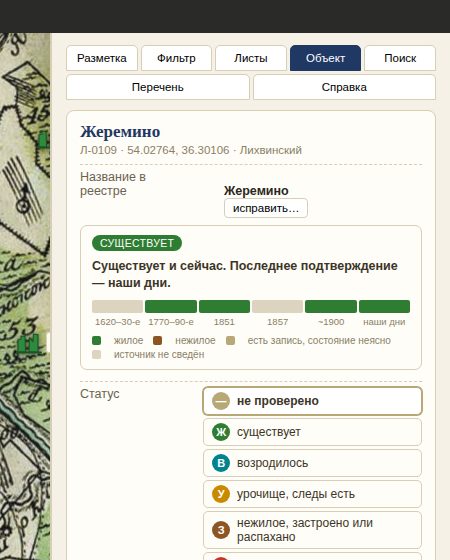Click the 1851 timeline segment

point(224,306)
